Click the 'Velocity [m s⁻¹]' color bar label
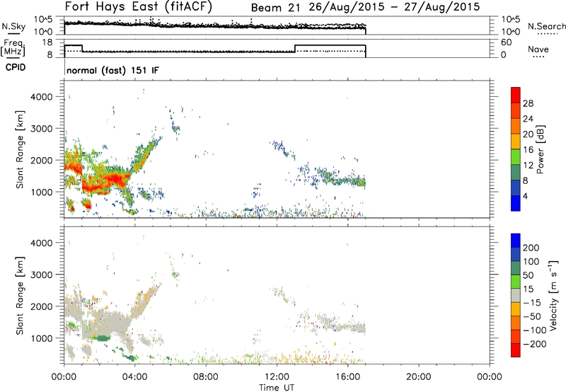 tap(553, 295)
